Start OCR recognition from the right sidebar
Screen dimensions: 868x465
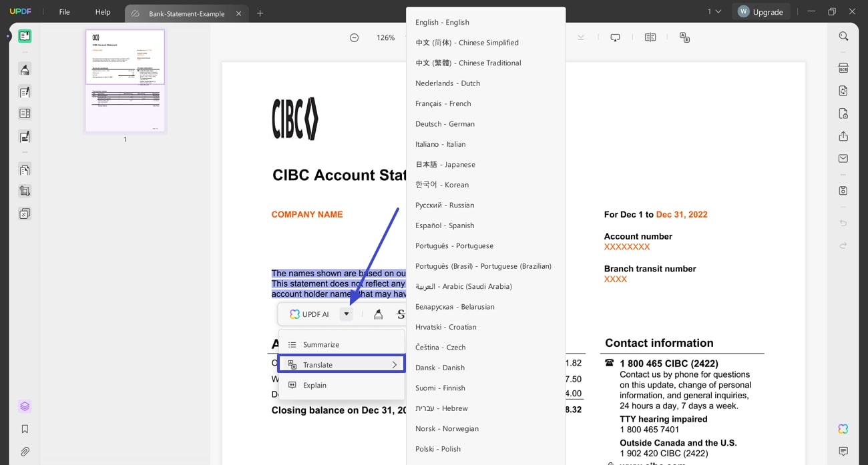pyautogui.click(x=843, y=67)
